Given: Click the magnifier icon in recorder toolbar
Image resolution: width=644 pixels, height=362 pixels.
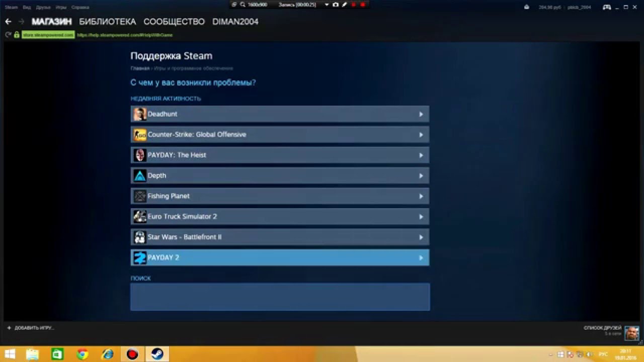Looking at the screenshot, I should [243, 5].
